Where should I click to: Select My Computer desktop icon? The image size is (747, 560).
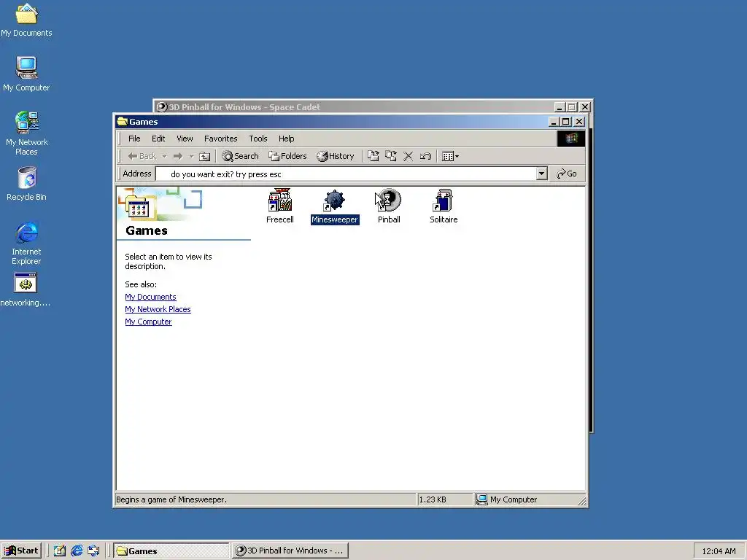26,74
